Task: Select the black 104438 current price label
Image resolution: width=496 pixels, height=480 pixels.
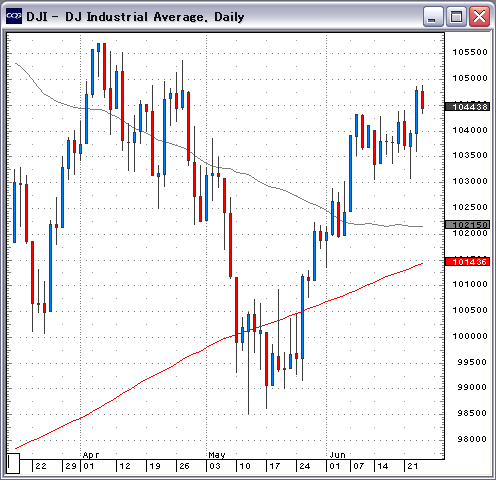Action: [467, 107]
